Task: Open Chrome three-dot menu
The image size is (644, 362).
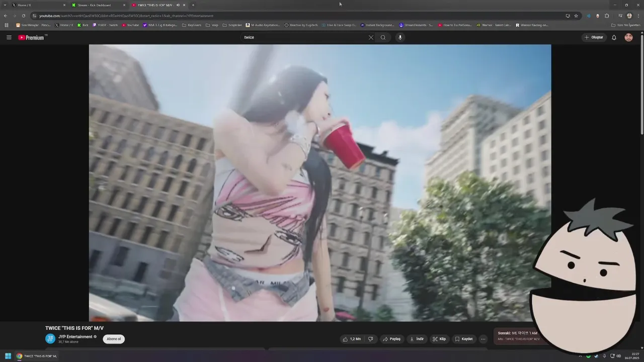Action: click(x=638, y=16)
